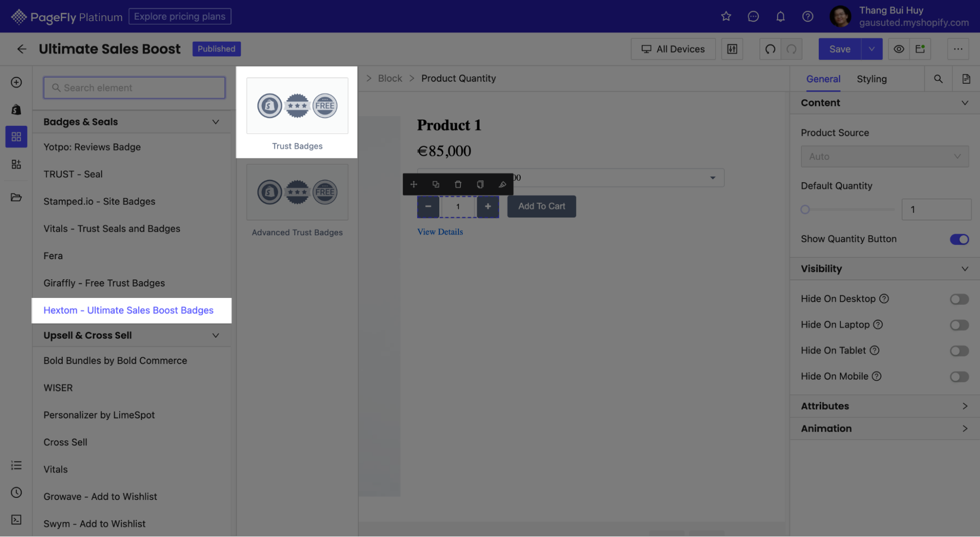The image size is (980, 537).
Task: Click the undo arrow button
Action: click(770, 49)
